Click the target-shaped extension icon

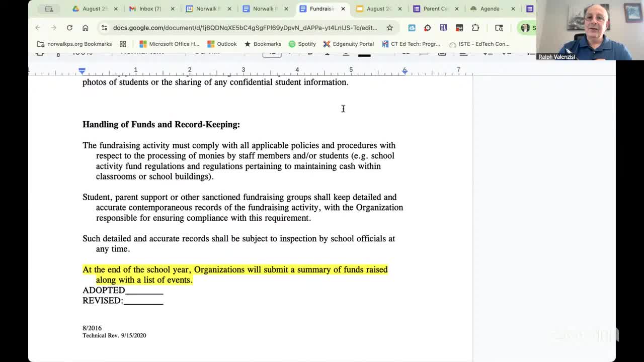[x=427, y=28]
